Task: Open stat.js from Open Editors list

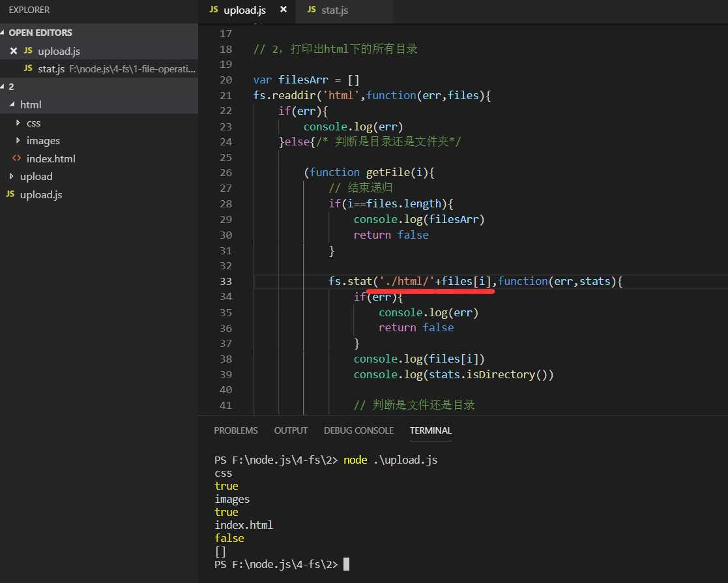Action: (x=99, y=68)
